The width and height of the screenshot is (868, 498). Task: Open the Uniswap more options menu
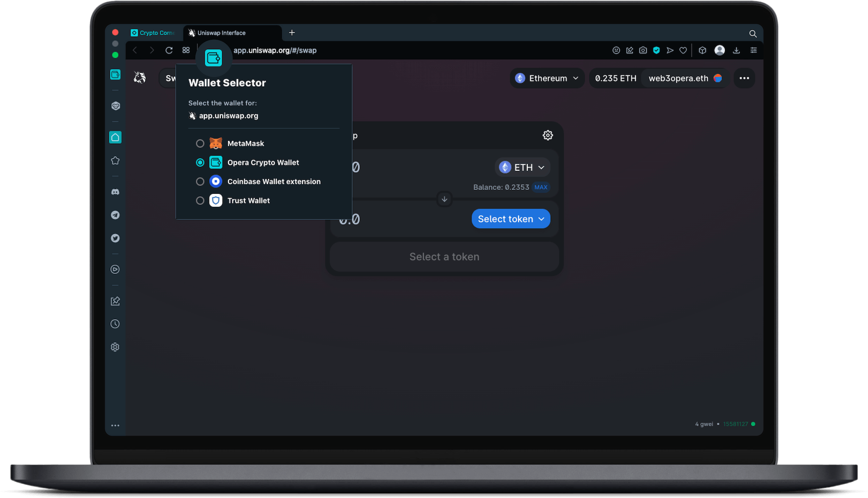pyautogui.click(x=744, y=78)
